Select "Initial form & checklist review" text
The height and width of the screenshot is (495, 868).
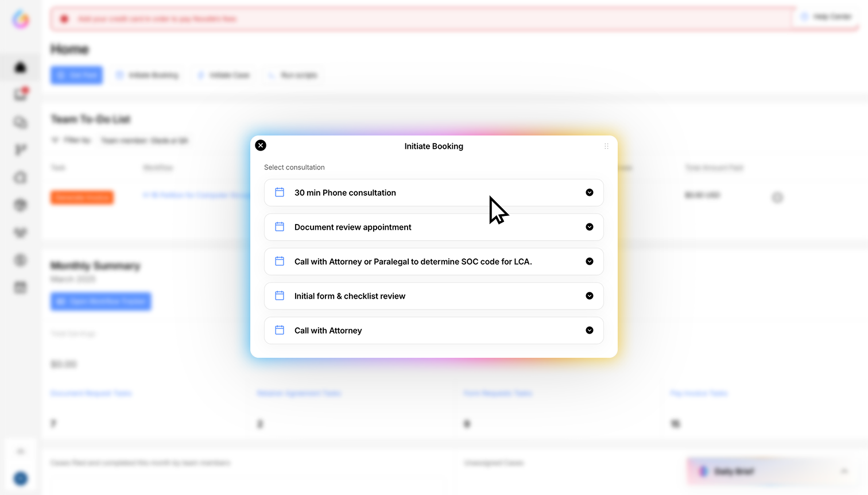click(350, 296)
